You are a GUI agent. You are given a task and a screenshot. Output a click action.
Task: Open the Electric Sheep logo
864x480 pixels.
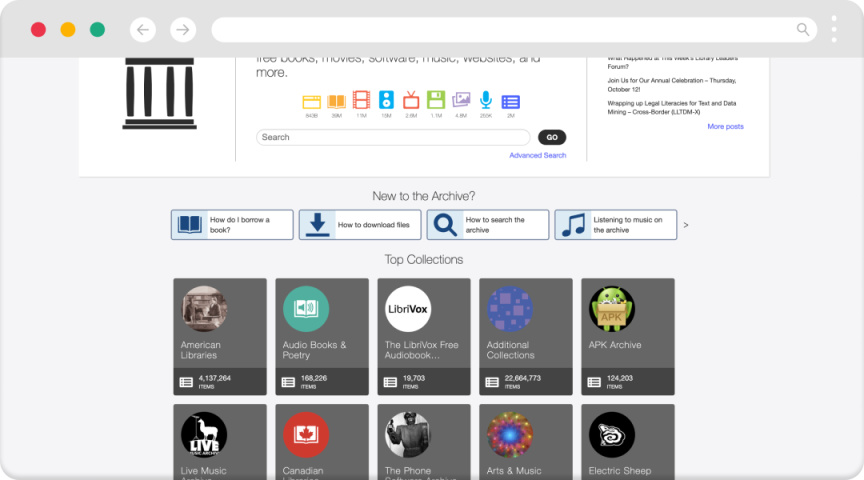click(612, 435)
